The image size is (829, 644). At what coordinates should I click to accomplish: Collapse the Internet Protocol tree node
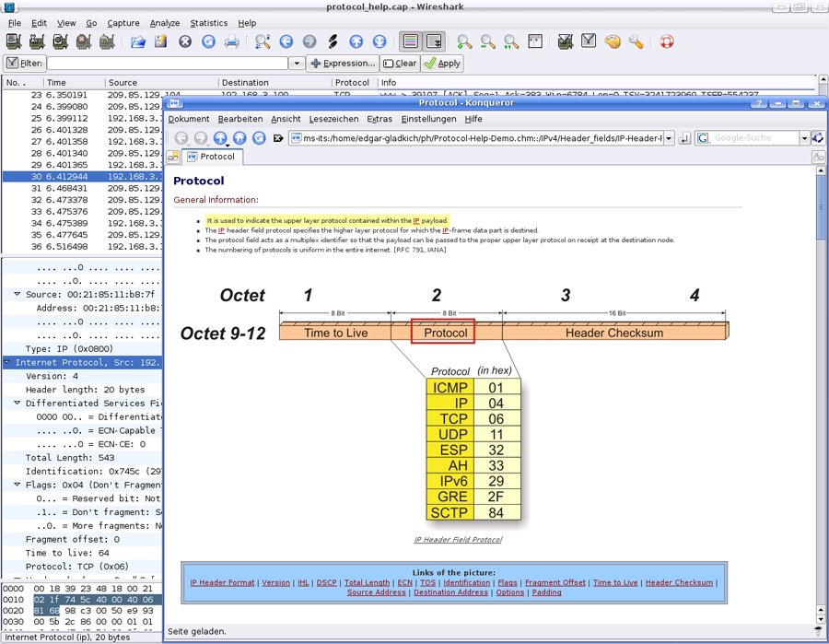(x=6, y=362)
